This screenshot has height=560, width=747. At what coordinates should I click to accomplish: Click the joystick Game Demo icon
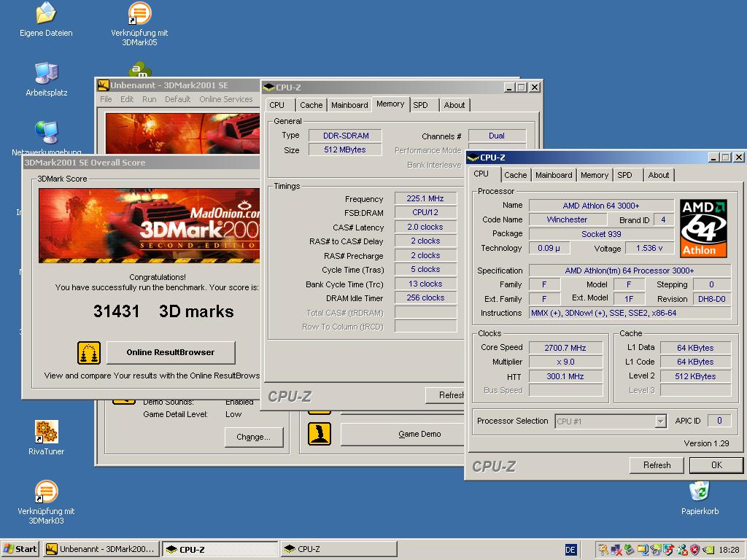[320, 434]
